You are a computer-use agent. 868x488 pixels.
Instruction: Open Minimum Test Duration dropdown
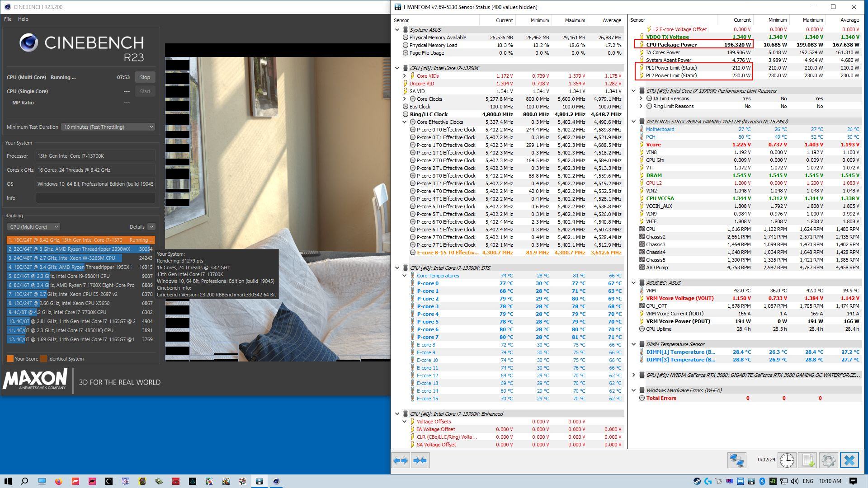tap(108, 127)
